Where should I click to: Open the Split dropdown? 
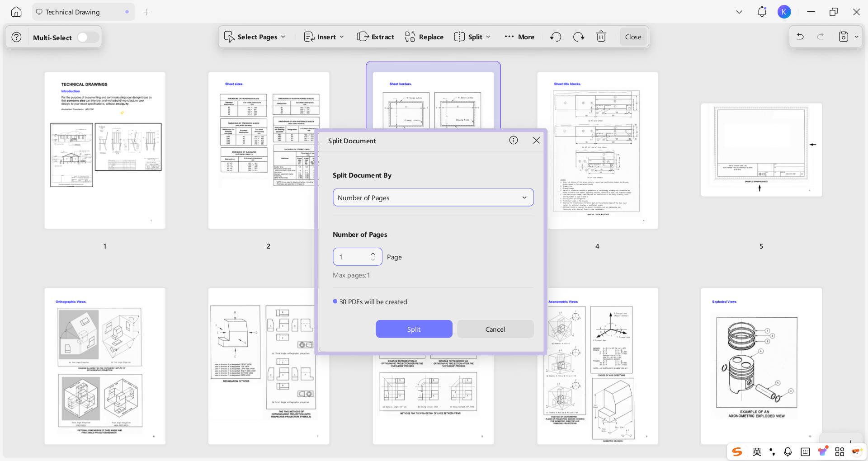472,37
